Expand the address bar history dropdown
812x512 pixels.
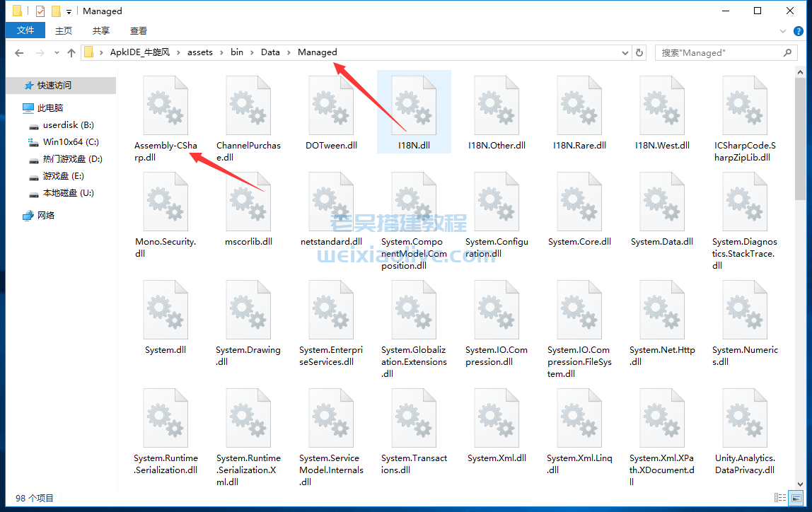point(625,53)
